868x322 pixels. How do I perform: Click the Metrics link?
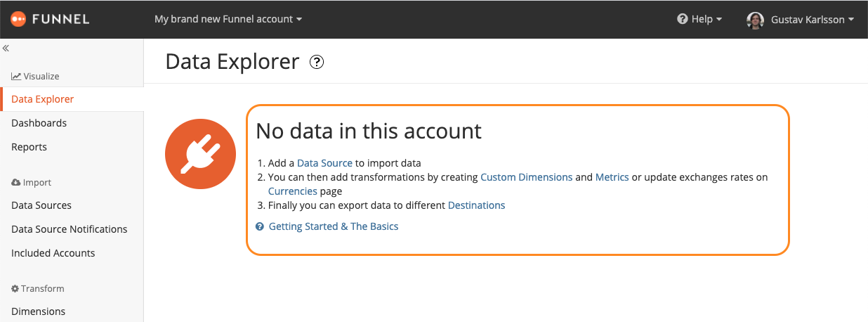click(x=612, y=177)
